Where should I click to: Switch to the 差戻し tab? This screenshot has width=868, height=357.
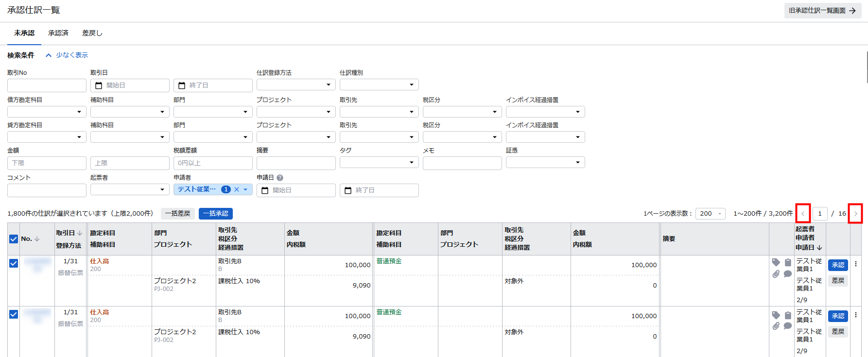coord(92,33)
